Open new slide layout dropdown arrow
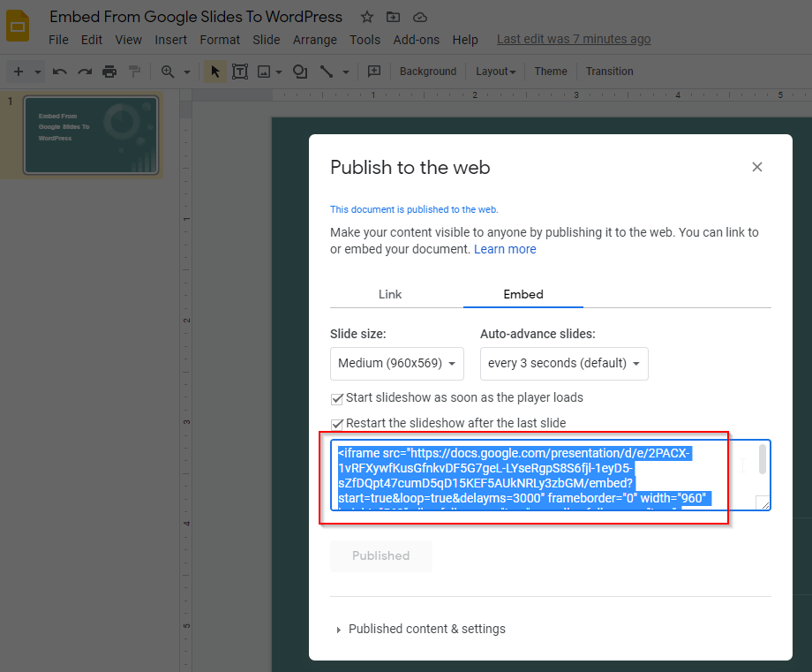This screenshot has width=812, height=672. 38,72
